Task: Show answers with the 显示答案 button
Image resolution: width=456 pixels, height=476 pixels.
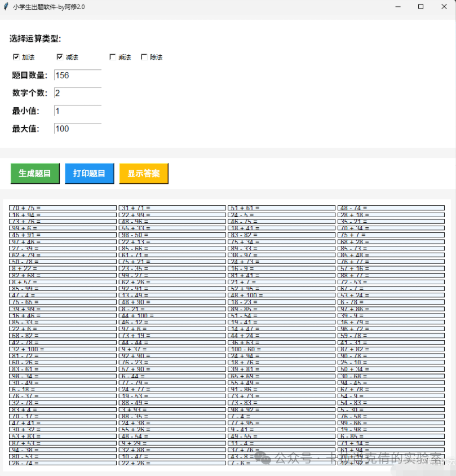Action: pyautogui.click(x=143, y=173)
